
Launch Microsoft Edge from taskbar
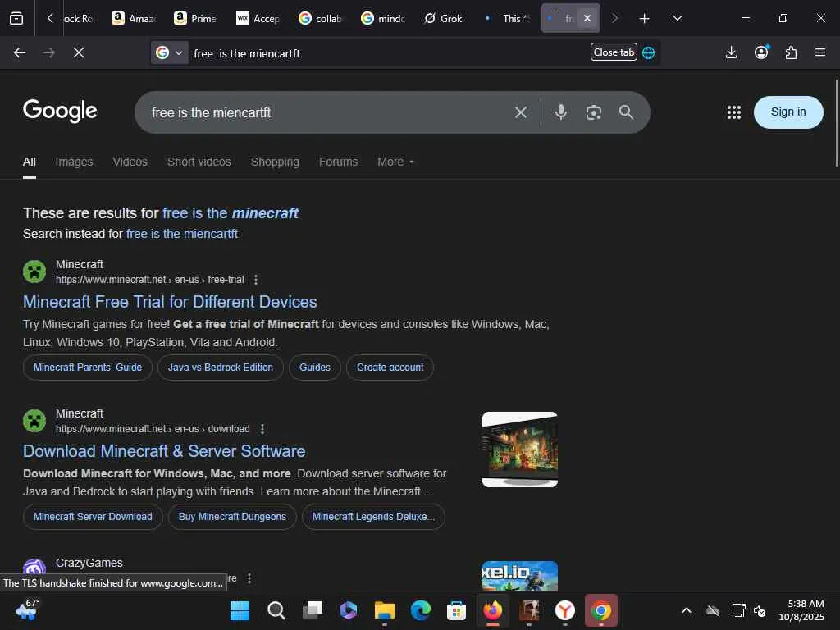point(421,610)
